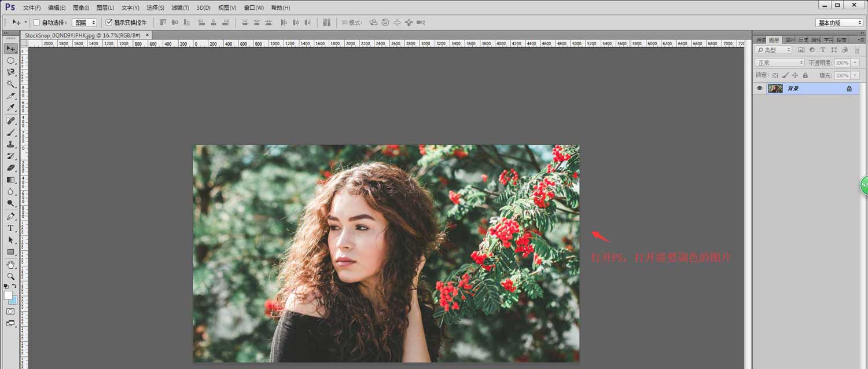Toggle lock position icon
868x369 pixels.
pos(795,75)
